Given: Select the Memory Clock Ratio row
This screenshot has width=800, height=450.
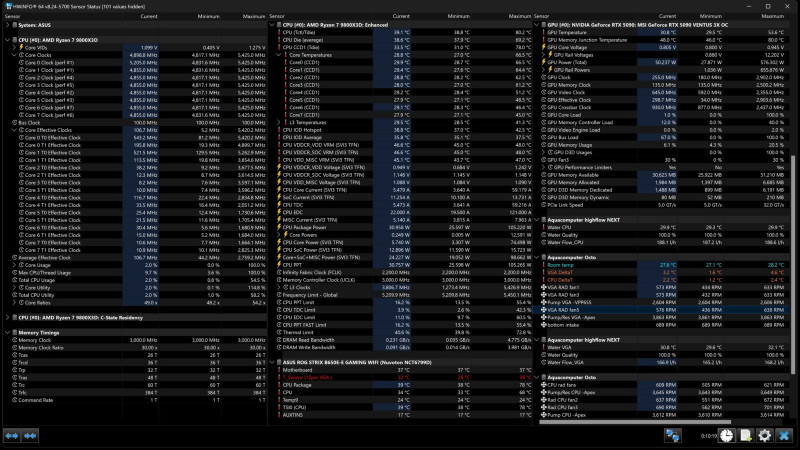Looking at the screenshot, I should click(134, 347).
